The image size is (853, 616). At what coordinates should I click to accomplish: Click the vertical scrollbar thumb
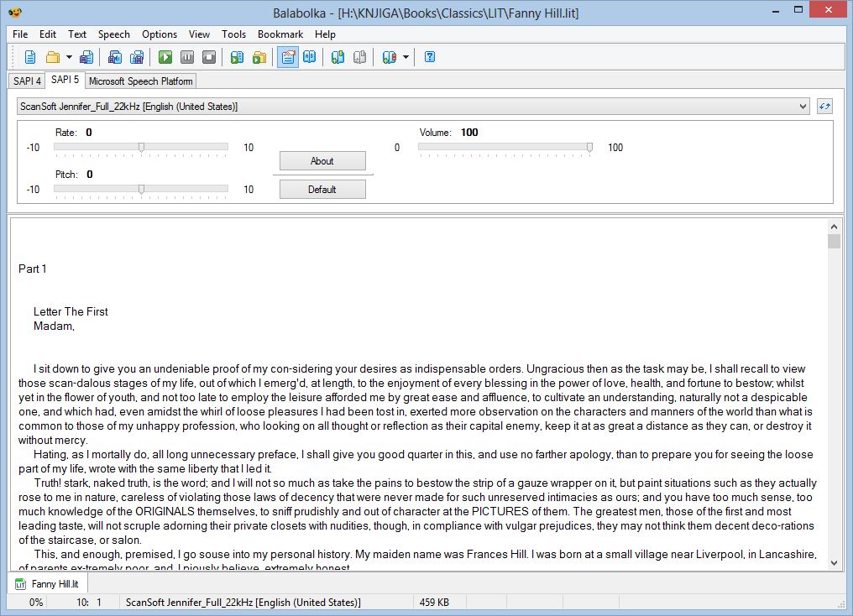coord(834,241)
